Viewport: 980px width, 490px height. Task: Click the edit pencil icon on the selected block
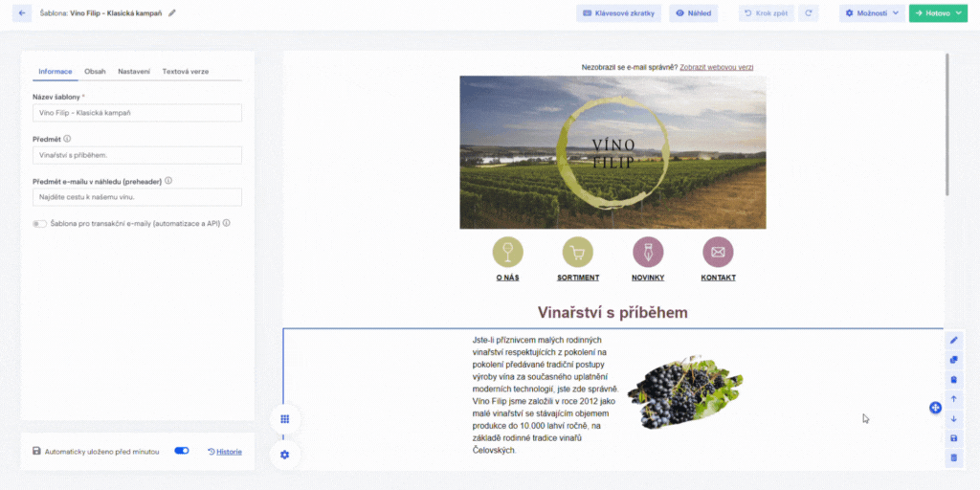click(x=953, y=340)
